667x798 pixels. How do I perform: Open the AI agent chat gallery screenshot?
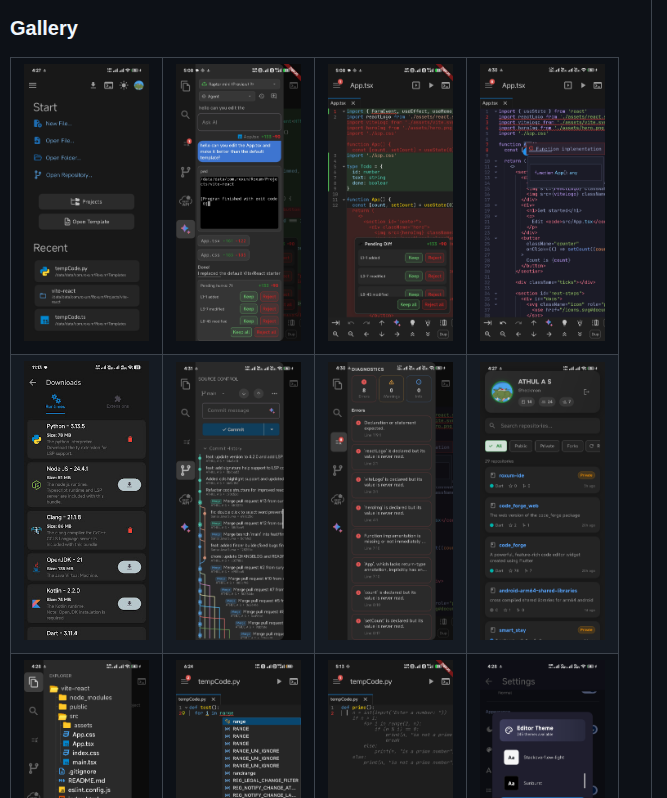(x=238, y=202)
